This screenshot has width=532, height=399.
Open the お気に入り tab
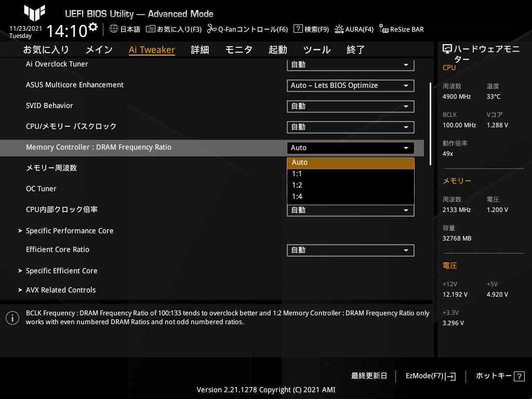click(46, 49)
